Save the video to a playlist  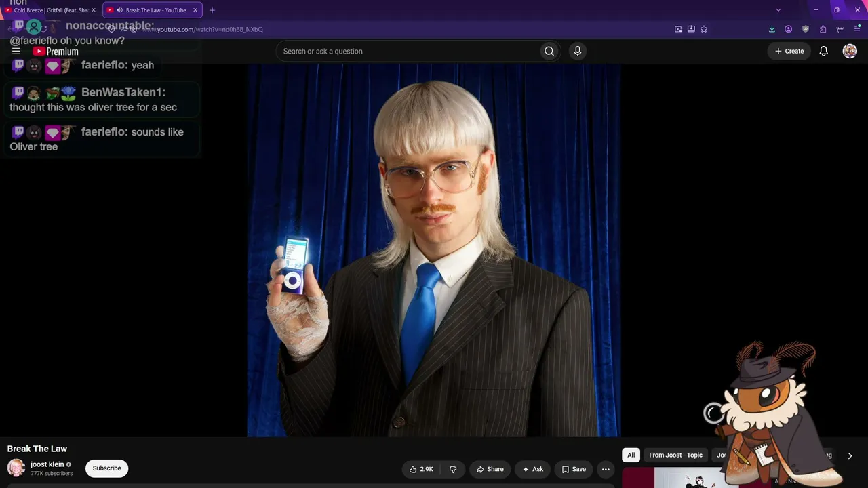tap(574, 469)
